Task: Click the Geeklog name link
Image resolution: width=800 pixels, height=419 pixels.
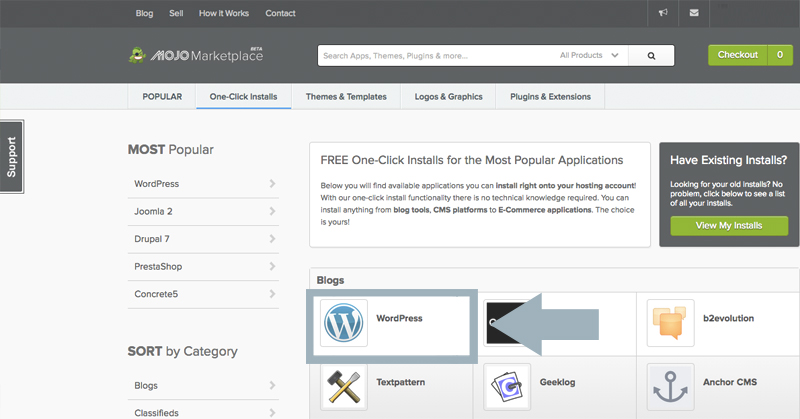Action: [557, 382]
